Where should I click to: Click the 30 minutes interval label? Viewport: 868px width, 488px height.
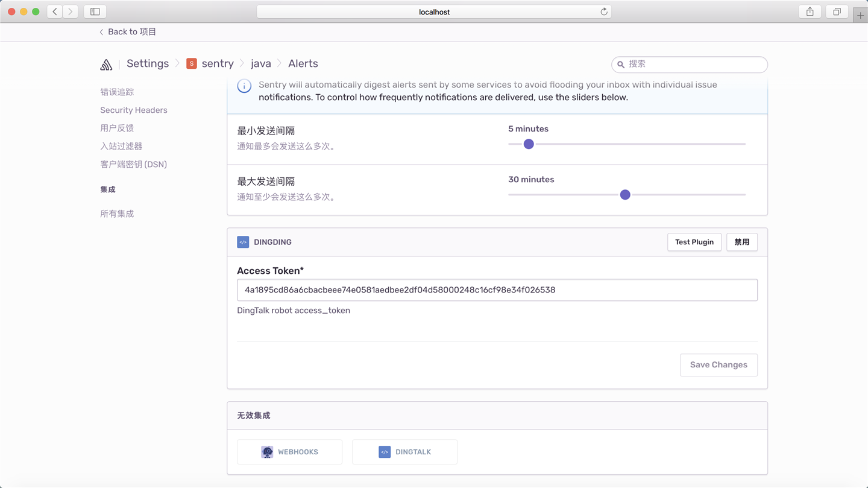[x=531, y=179]
